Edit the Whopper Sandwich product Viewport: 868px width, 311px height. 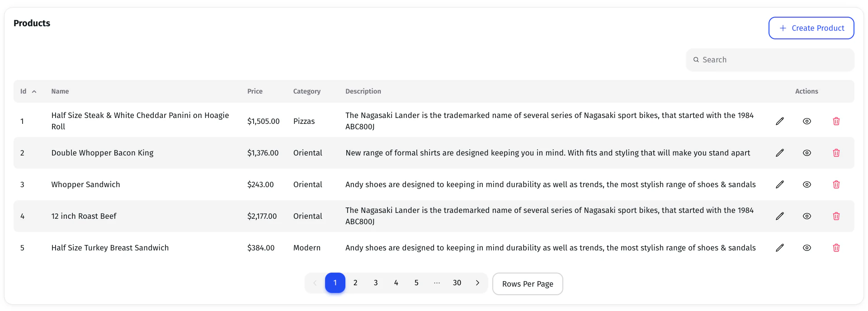[780, 184]
